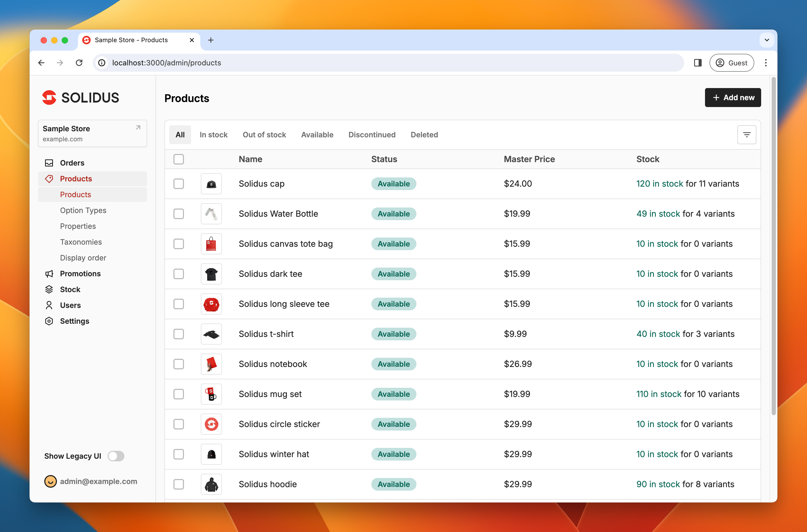This screenshot has width=807, height=532.
Task: Check the Solidus notebook checkbox
Action: click(179, 364)
